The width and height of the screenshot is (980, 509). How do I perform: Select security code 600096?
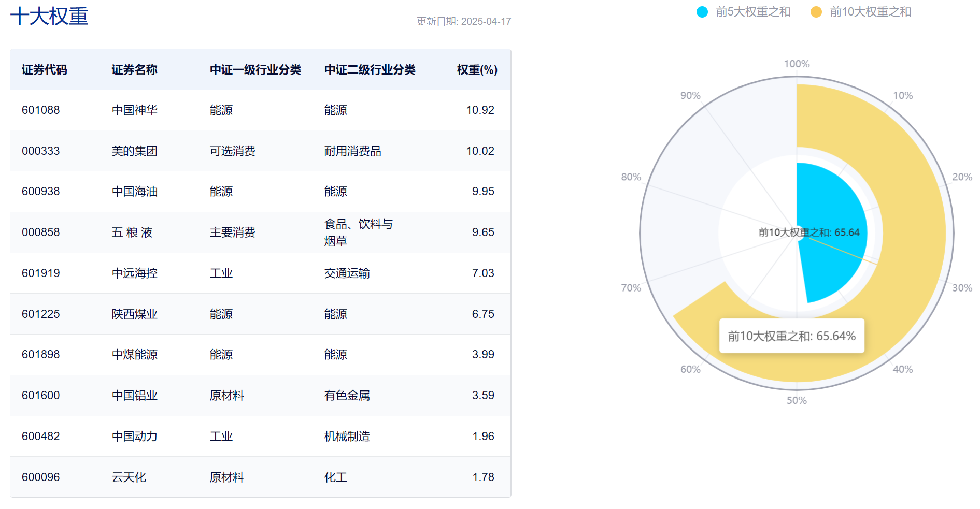click(41, 477)
